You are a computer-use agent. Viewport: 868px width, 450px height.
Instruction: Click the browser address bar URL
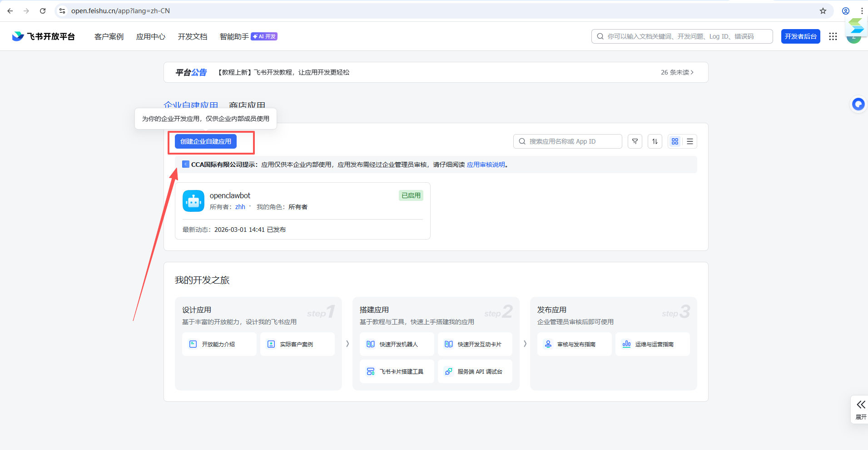[120, 11]
